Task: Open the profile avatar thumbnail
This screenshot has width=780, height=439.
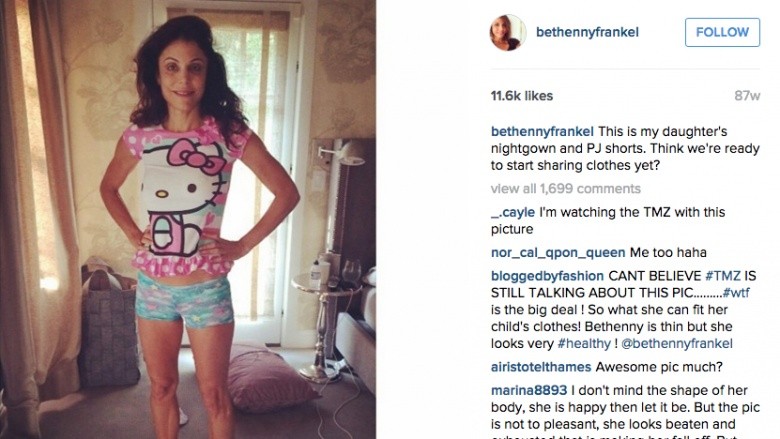Action: pyautogui.click(x=508, y=32)
